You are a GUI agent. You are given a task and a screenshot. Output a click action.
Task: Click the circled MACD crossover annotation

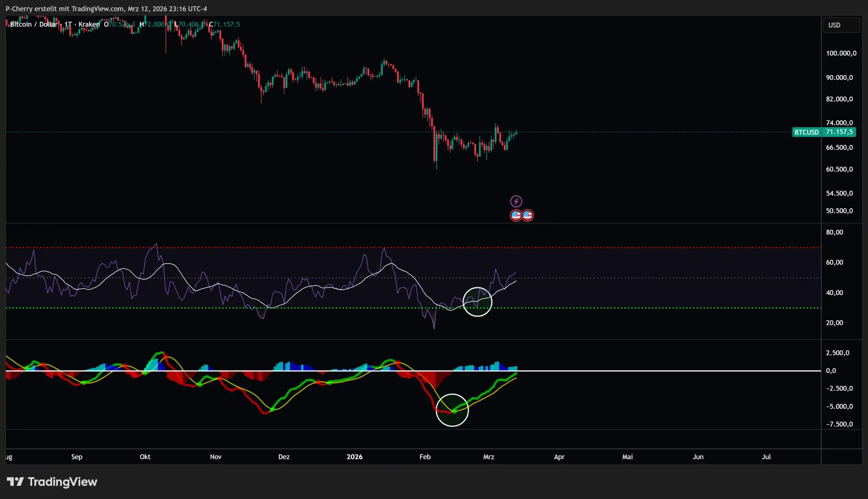(453, 410)
